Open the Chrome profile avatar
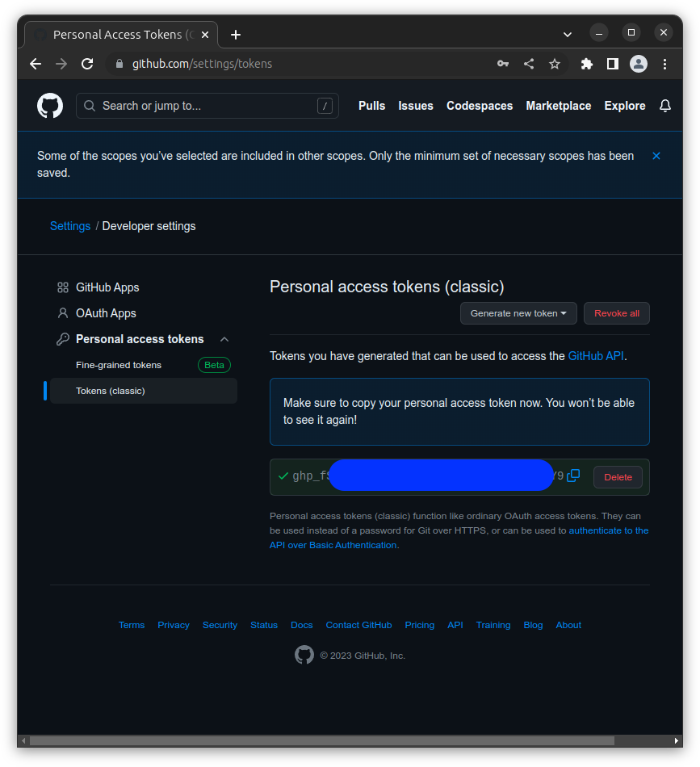The height and width of the screenshot is (767, 700). pos(639,64)
